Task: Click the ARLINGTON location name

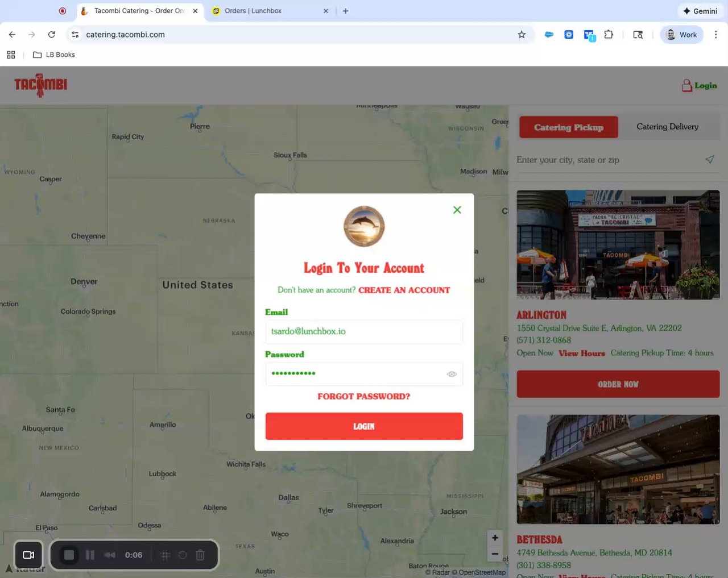Action: click(x=541, y=315)
